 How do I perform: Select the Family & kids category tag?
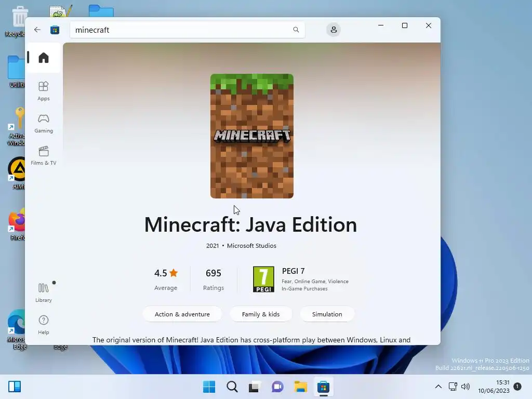261,314
